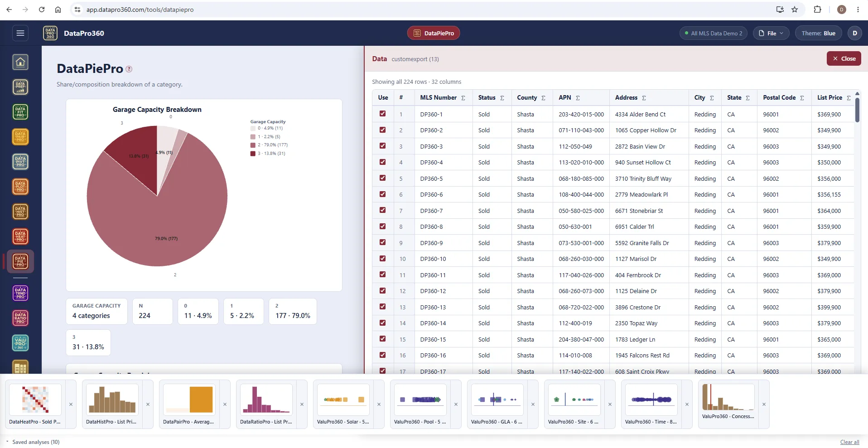Remove the DataHistPro saved analysis card
The height and width of the screenshot is (448, 868).
pyautogui.click(x=148, y=404)
